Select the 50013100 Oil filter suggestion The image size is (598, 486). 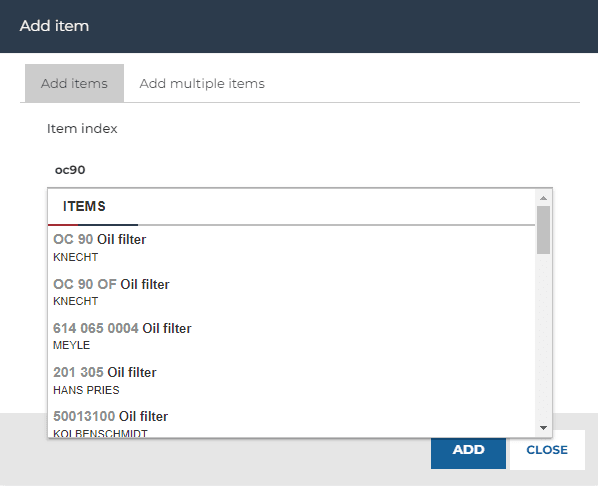click(x=291, y=423)
